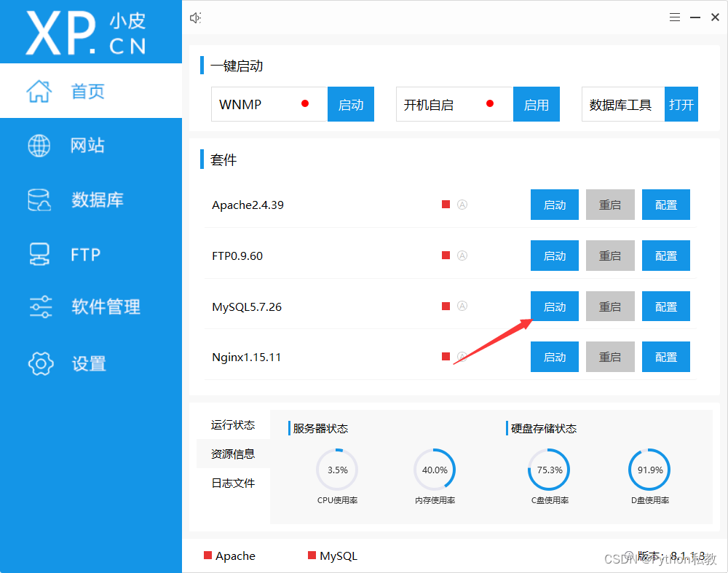The height and width of the screenshot is (573, 728).
Task: Open the 数据库工具 selector
Action: click(622, 104)
